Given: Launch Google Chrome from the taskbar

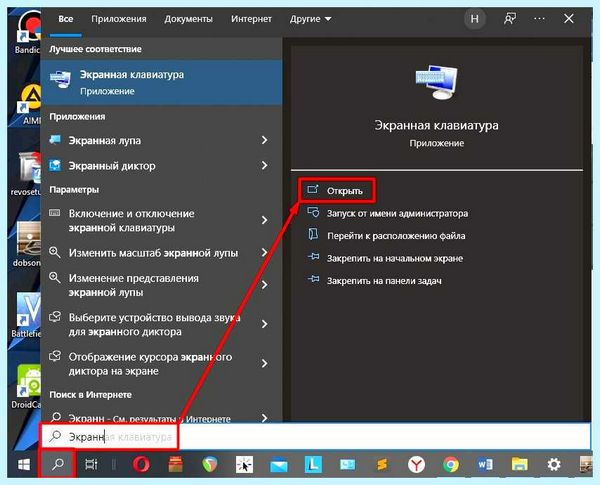Looking at the screenshot, I should point(451,465).
